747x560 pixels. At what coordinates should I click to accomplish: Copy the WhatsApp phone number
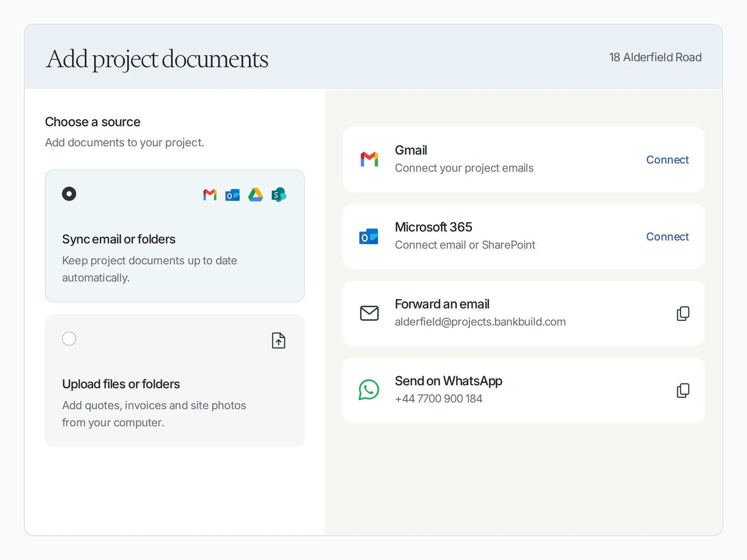[x=683, y=390]
